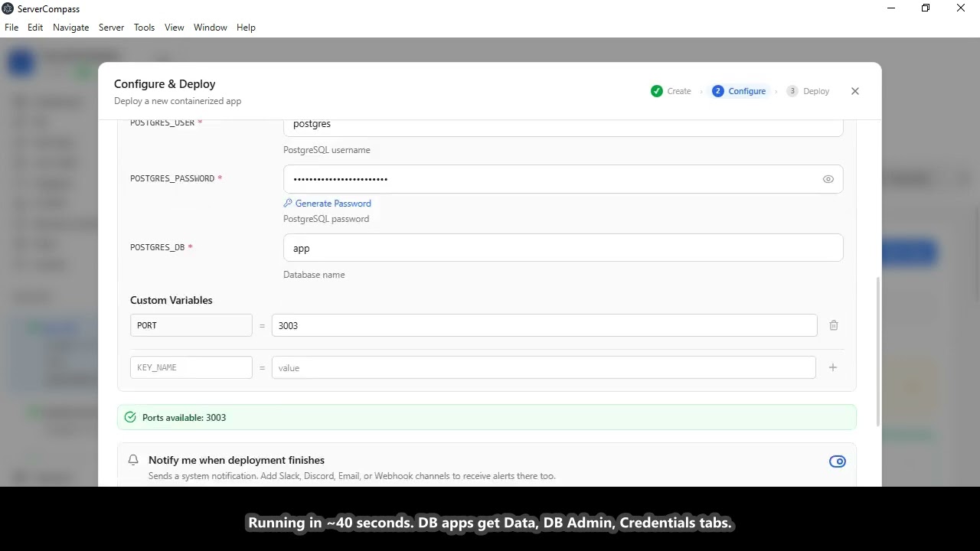Restore down the ServerCompass window
The width and height of the screenshot is (980, 551).
[x=926, y=8]
